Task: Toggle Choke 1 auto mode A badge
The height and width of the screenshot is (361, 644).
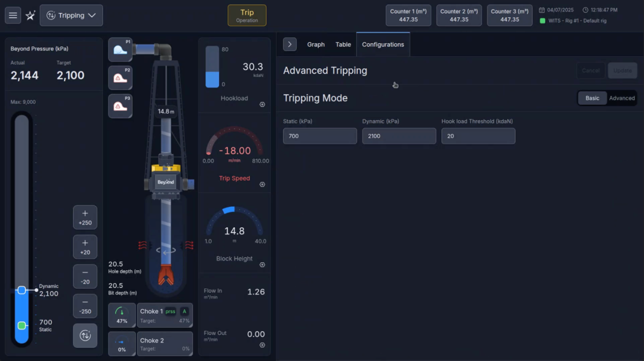Action: (x=185, y=312)
